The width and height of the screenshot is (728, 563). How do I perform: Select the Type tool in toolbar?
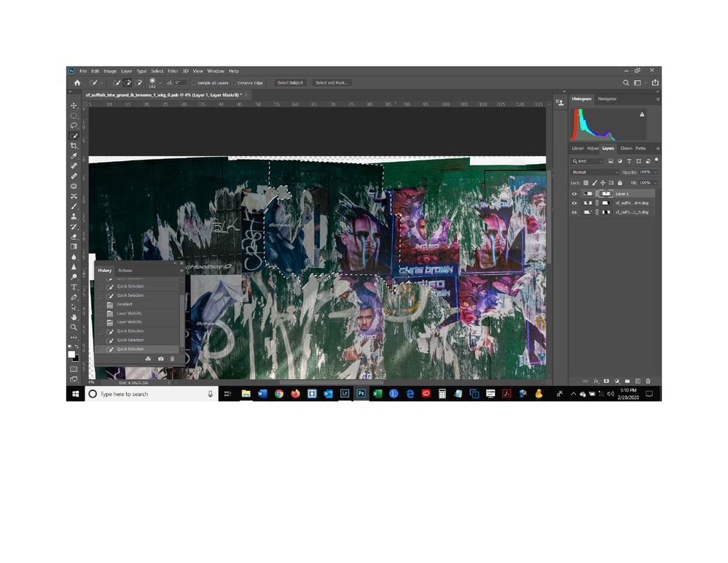74,287
